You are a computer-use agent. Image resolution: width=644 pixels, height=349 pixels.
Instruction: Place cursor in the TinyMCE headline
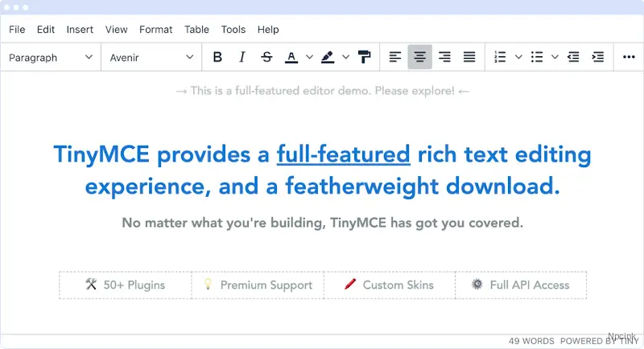click(323, 170)
